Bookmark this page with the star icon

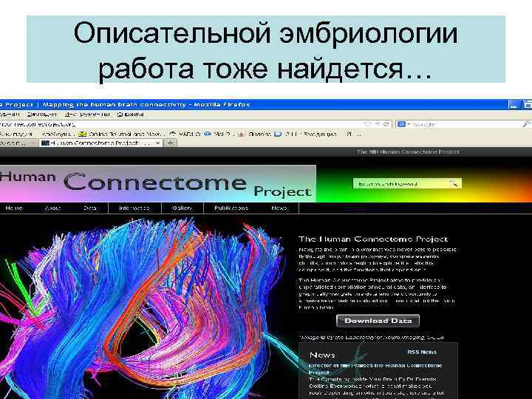(367, 124)
